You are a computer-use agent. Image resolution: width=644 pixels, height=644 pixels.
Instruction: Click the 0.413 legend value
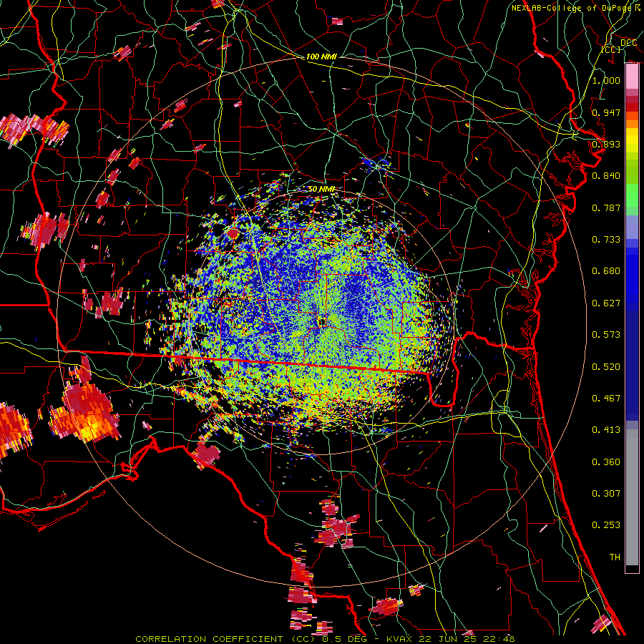(606, 430)
